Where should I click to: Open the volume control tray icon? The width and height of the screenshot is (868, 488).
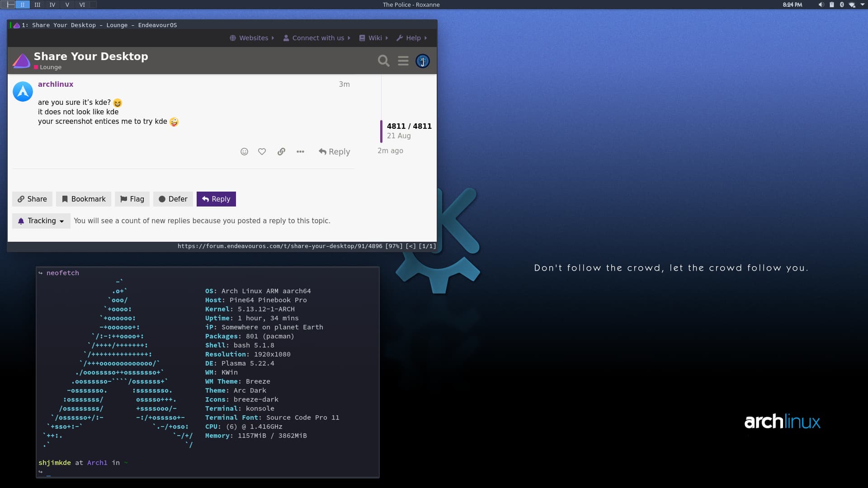(821, 5)
